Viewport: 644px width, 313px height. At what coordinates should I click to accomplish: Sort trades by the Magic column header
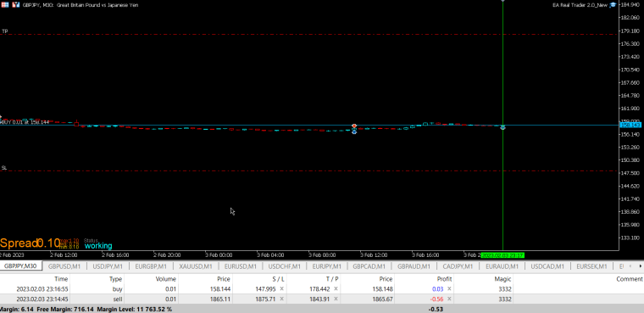click(x=503, y=279)
